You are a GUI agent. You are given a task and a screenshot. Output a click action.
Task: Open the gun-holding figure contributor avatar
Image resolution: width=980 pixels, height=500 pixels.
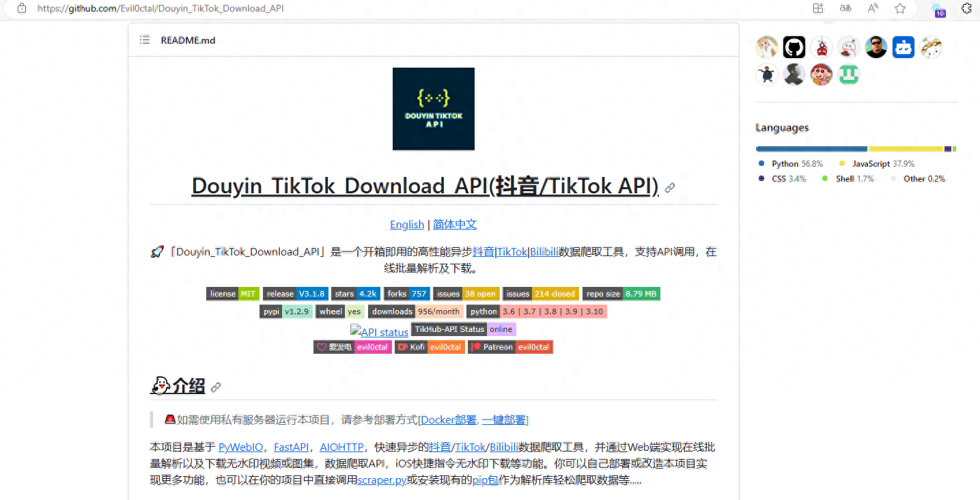(767, 74)
